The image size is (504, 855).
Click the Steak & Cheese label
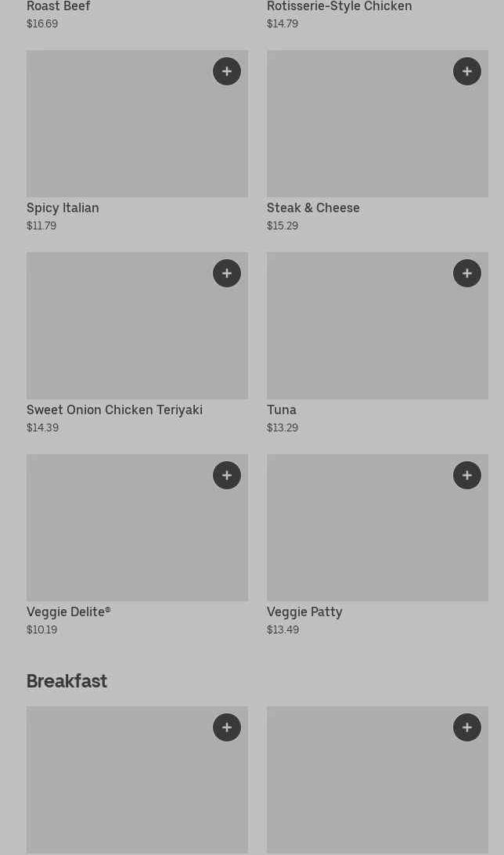313,207
